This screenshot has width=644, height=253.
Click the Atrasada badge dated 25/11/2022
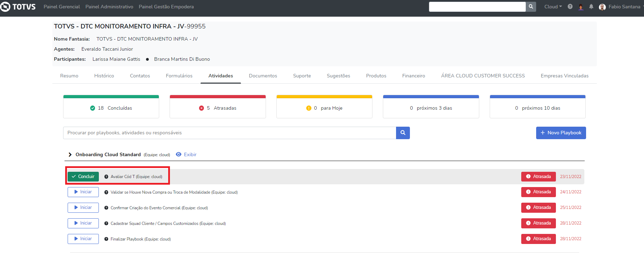click(539, 208)
